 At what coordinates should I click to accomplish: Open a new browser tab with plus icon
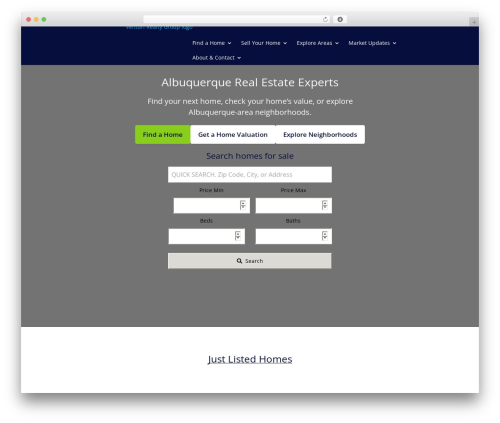click(x=474, y=22)
